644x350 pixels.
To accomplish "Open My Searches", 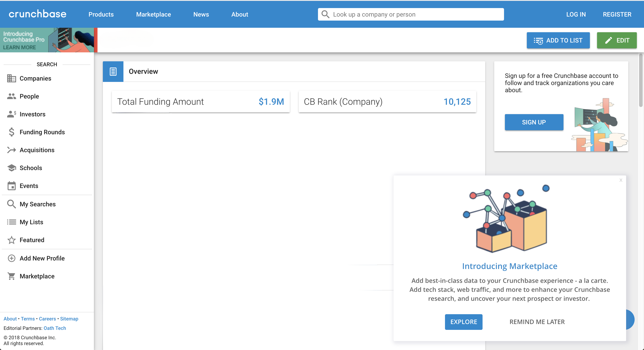I will click(x=38, y=204).
